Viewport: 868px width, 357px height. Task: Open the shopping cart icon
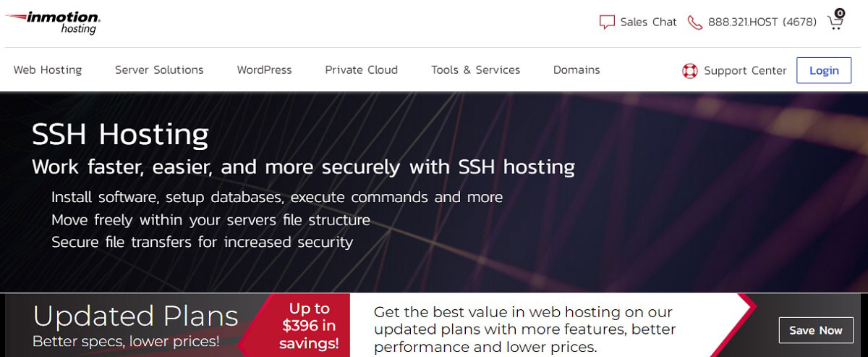pyautogui.click(x=835, y=22)
